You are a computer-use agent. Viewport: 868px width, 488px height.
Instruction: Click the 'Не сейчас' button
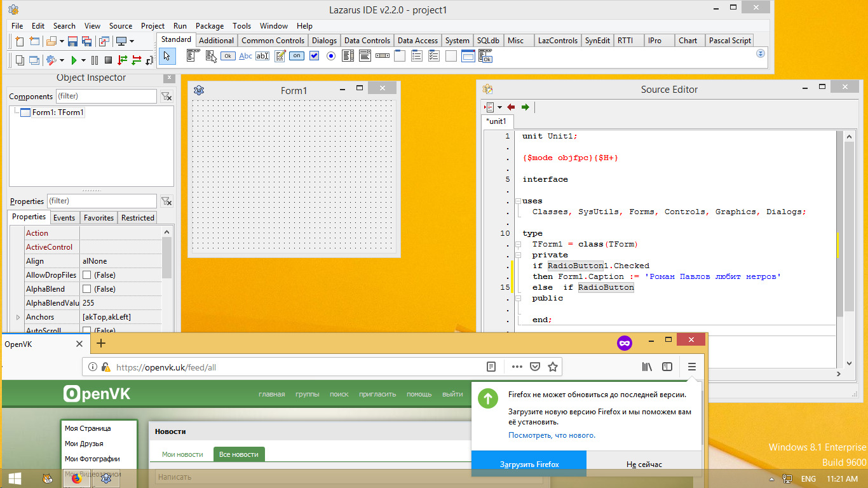pos(644,464)
